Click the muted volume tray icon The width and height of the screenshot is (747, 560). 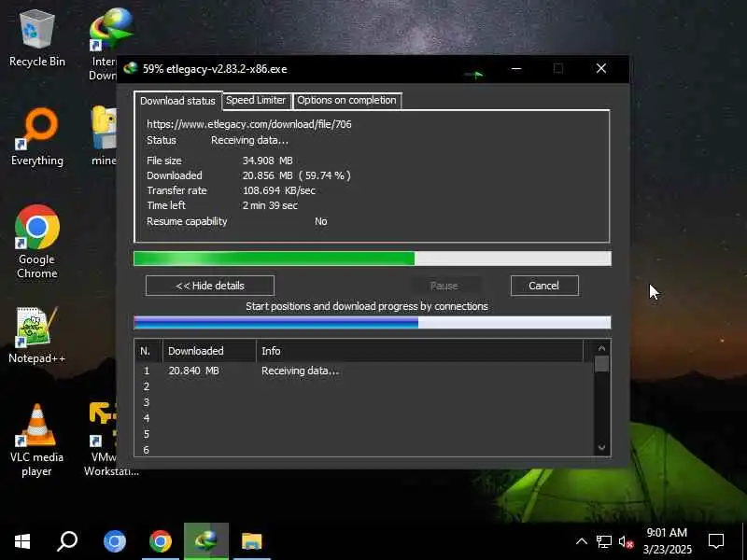click(x=626, y=542)
